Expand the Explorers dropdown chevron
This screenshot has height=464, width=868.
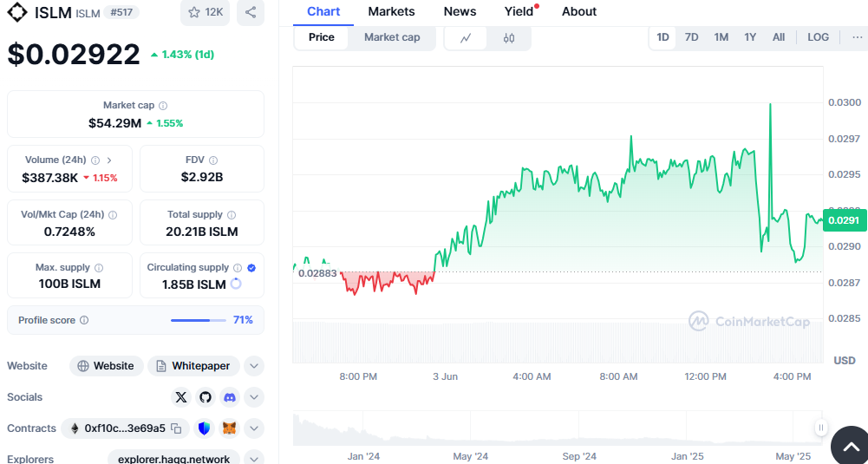[x=254, y=459]
